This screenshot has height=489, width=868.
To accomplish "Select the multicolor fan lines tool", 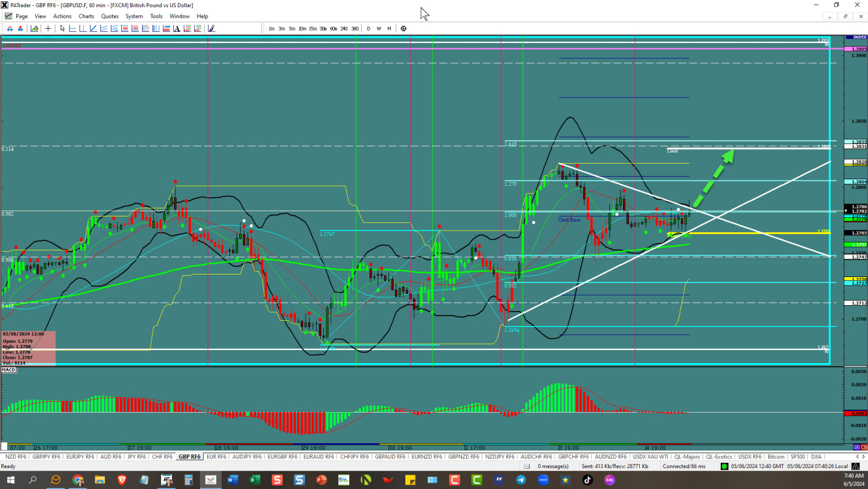I will (x=145, y=29).
